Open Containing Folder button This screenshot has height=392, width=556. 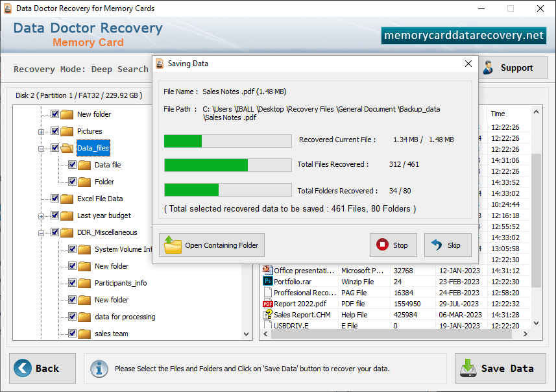tap(212, 245)
